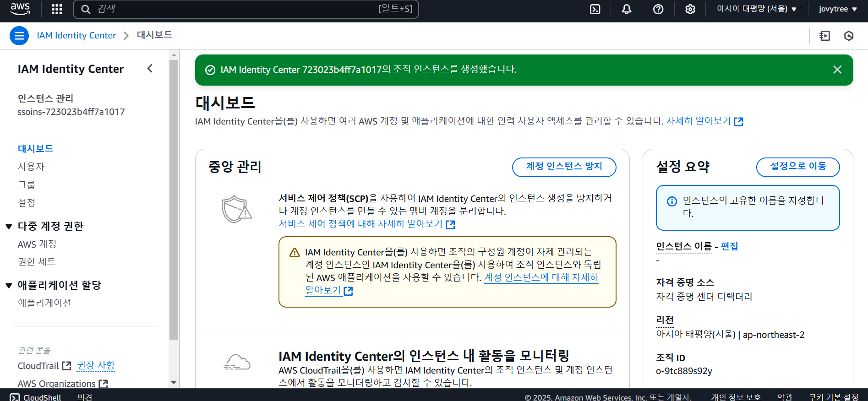The image size is (868, 401).
Task: Select 대시보드 in the sidebar
Action: click(x=35, y=149)
